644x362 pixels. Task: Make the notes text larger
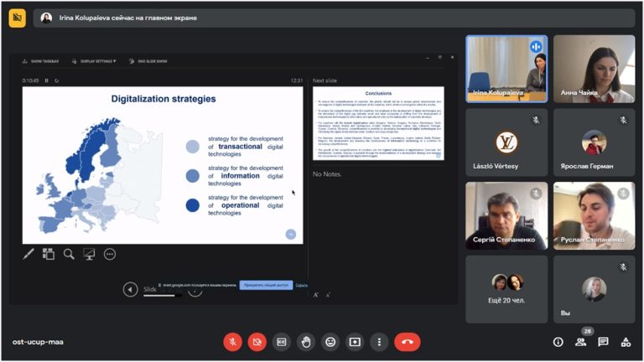[316, 295]
